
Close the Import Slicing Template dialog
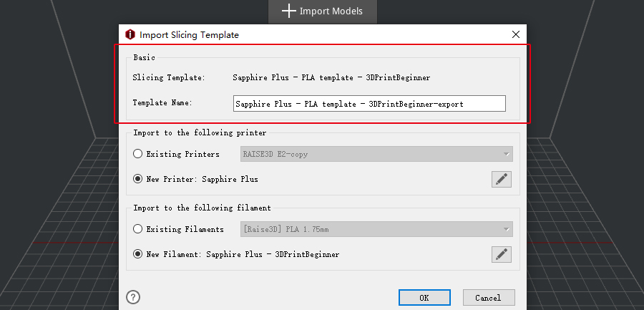pos(516,34)
